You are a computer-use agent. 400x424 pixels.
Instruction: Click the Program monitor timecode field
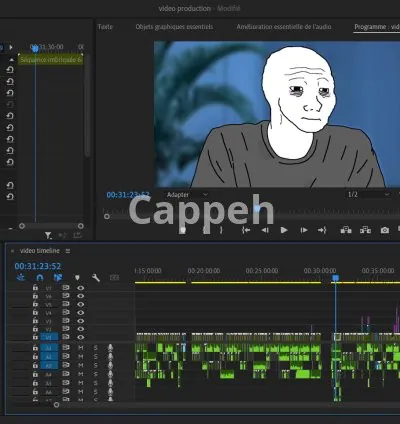point(128,195)
